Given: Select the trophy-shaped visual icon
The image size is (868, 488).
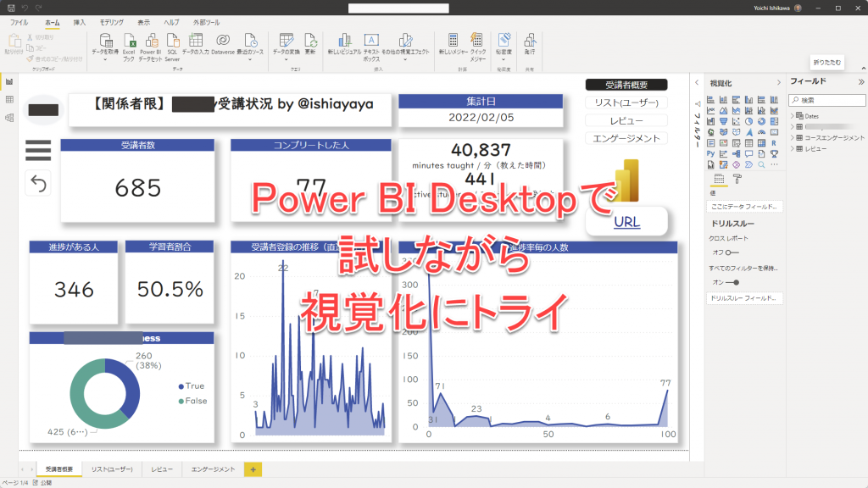Looking at the screenshot, I should tap(774, 154).
